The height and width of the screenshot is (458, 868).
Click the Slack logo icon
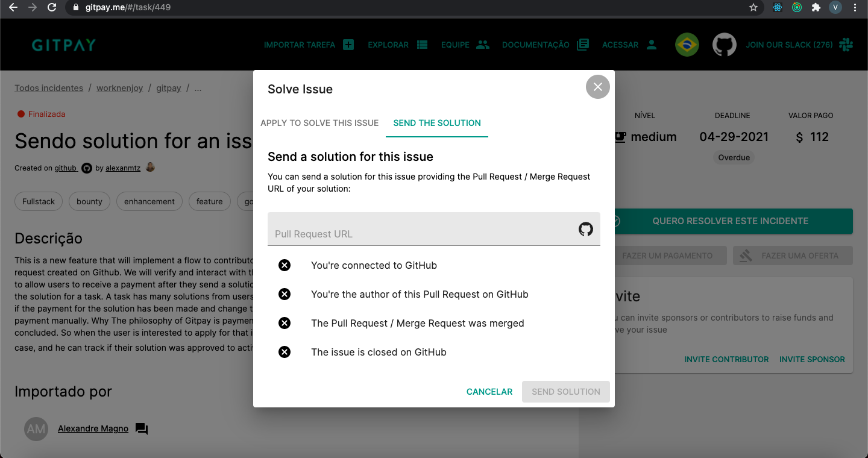coord(846,45)
